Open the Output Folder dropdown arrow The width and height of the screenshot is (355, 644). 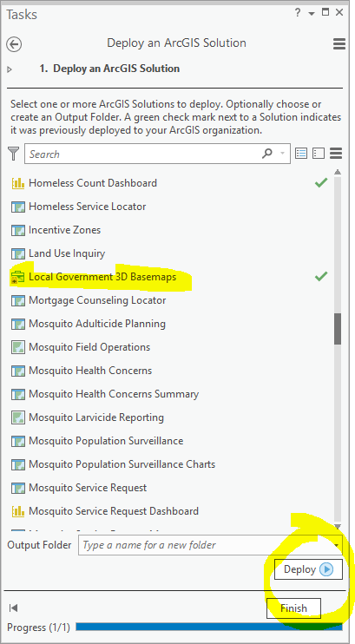(x=338, y=545)
